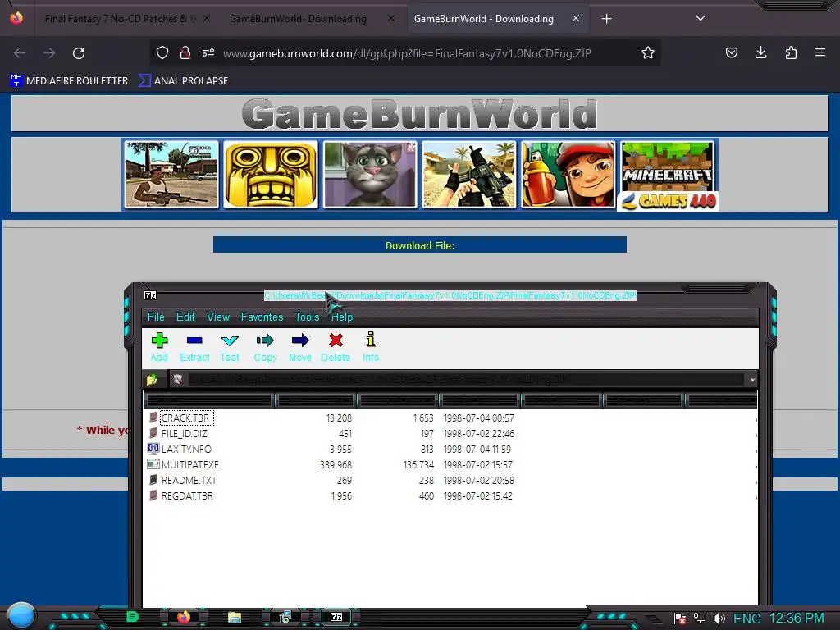Screen dimensions: 840x630
Task: Click the GTA San Andreas game thumbnail
Action: (171, 174)
